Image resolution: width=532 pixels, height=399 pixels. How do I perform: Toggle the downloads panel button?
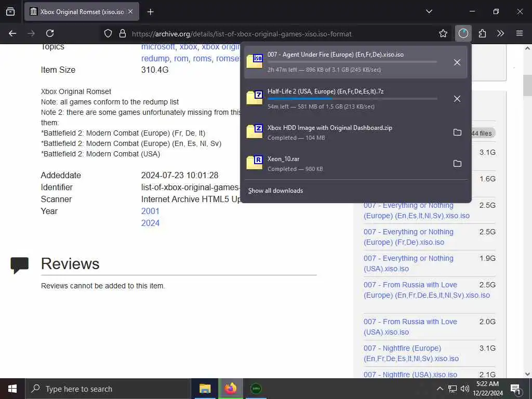[463, 33]
